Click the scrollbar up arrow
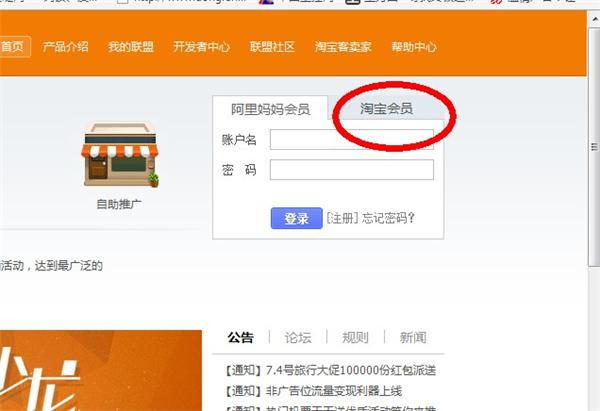Image resolution: width=600 pixels, height=411 pixels. [595, 18]
